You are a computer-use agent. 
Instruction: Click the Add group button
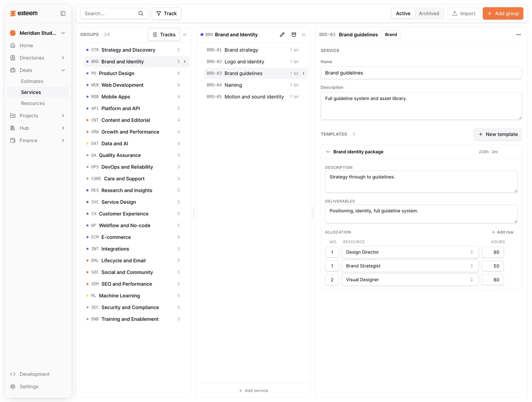pos(503,13)
